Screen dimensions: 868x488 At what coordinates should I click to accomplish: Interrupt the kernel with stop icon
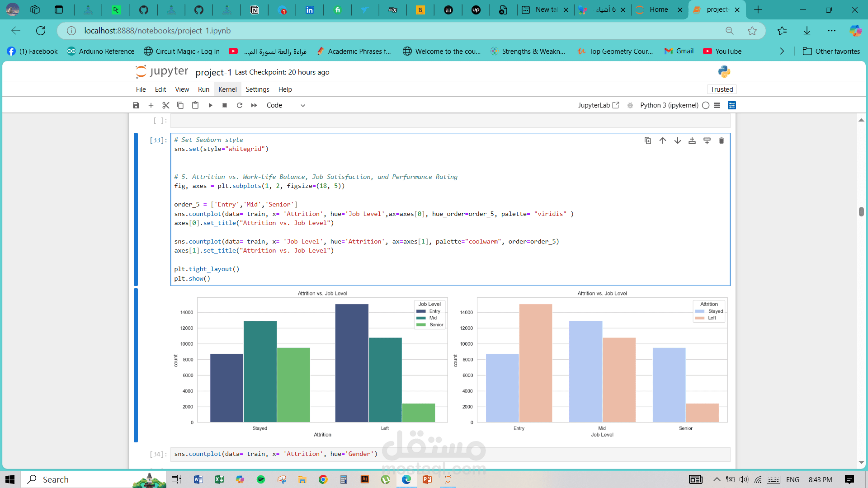[x=225, y=105]
